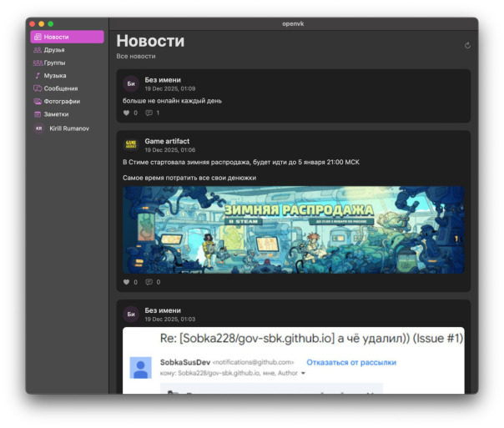Close the openvk window with red button
The width and height of the screenshot is (504, 428).
(33, 23)
